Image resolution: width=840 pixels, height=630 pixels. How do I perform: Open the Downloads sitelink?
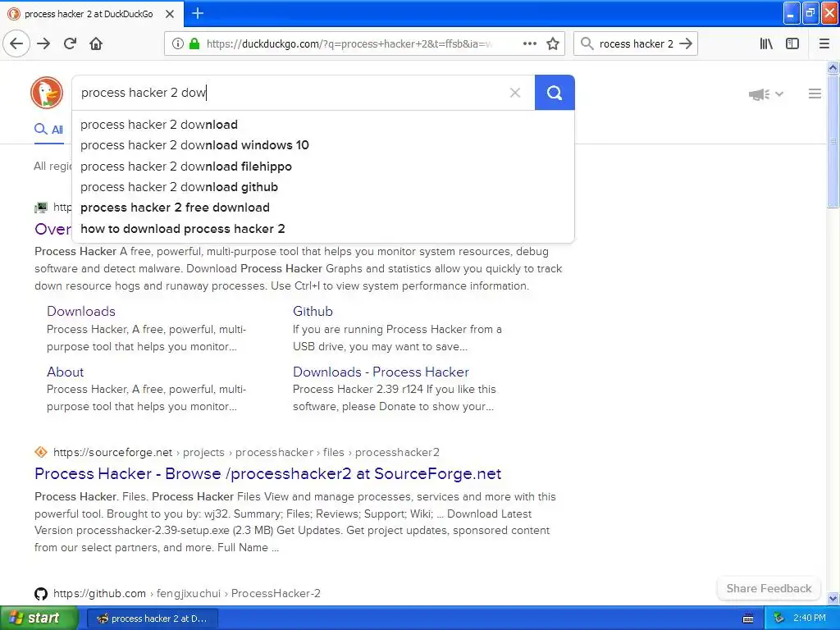pyautogui.click(x=81, y=311)
